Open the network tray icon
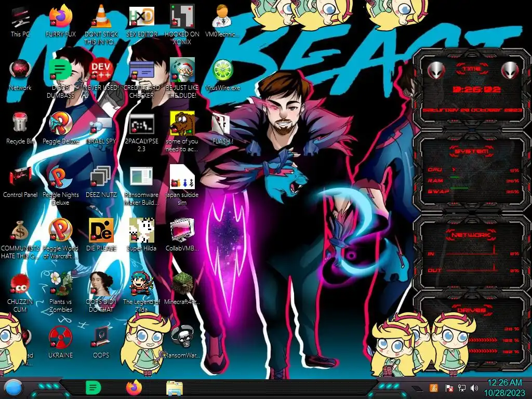 (462, 388)
